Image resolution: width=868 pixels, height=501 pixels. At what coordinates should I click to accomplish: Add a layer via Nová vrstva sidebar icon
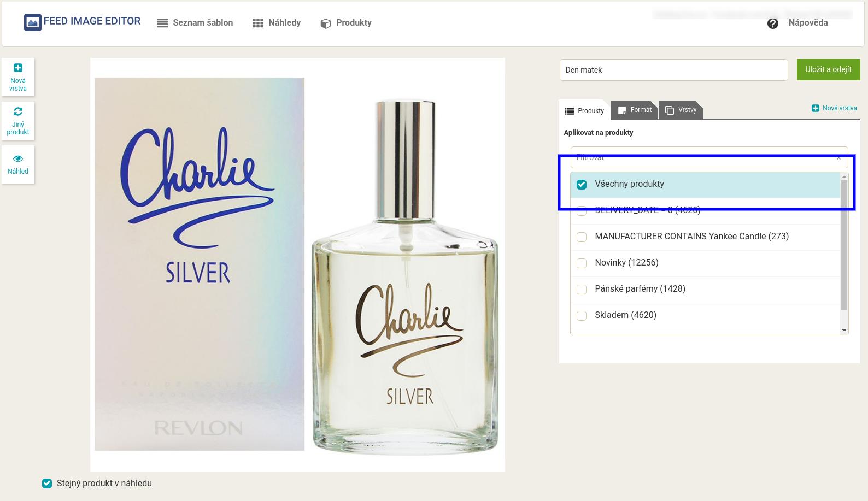pos(18,68)
